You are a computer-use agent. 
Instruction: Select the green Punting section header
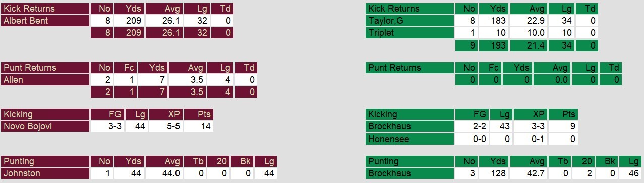(x=410, y=161)
